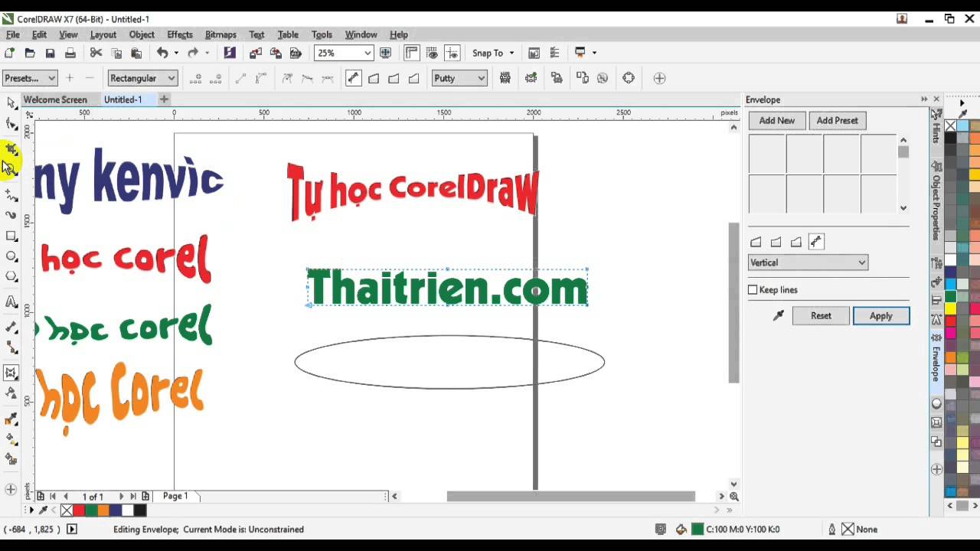Enable the Keep lines checkbox

pyautogui.click(x=753, y=290)
